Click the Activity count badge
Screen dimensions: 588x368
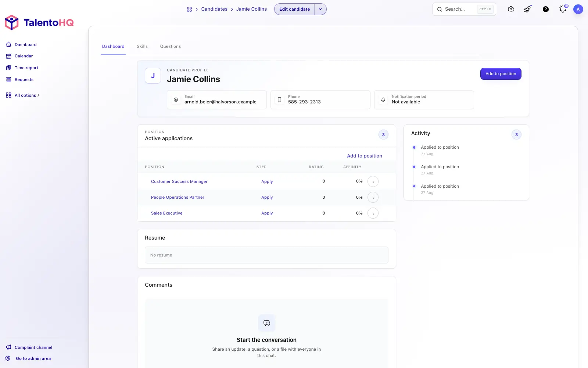pos(516,135)
